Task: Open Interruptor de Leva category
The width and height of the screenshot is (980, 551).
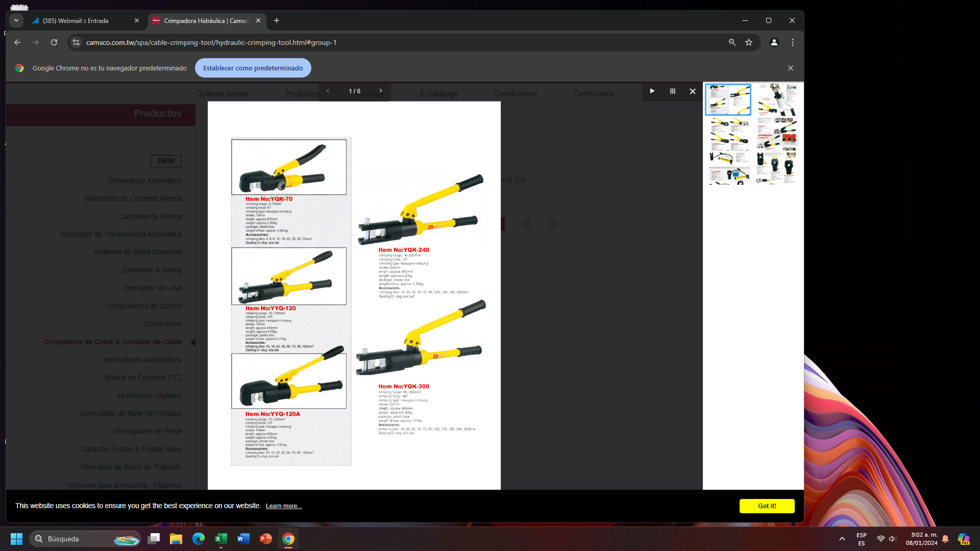Action: click(152, 288)
